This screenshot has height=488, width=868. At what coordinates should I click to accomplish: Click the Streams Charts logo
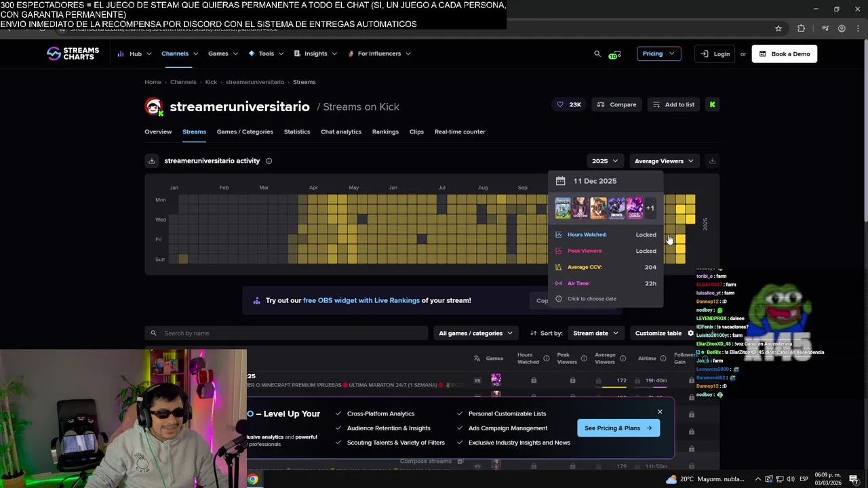click(x=73, y=54)
